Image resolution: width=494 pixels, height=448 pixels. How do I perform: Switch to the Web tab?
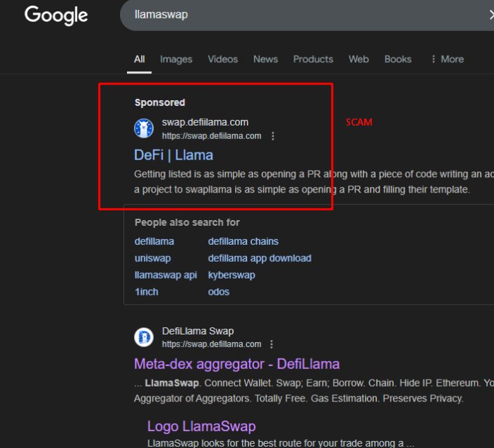pyautogui.click(x=359, y=59)
